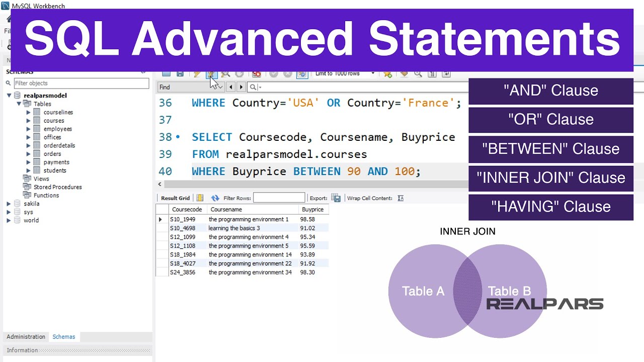The height and width of the screenshot is (362, 644).
Task: Click the refresh results icon
Action: pyautogui.click(x=215, y=198)
